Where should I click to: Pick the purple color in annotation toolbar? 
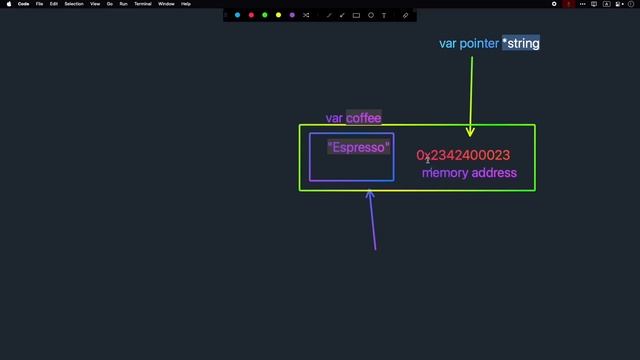292,15
